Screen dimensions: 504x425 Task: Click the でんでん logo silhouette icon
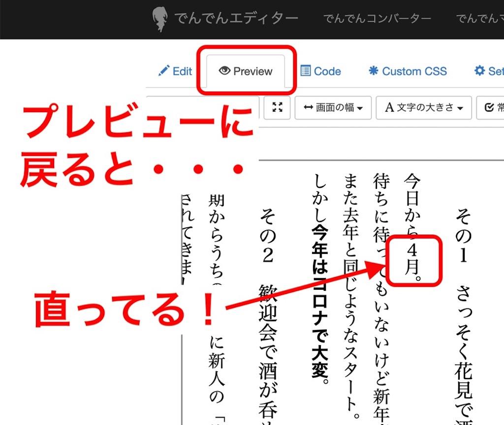[x=160, y=20]
